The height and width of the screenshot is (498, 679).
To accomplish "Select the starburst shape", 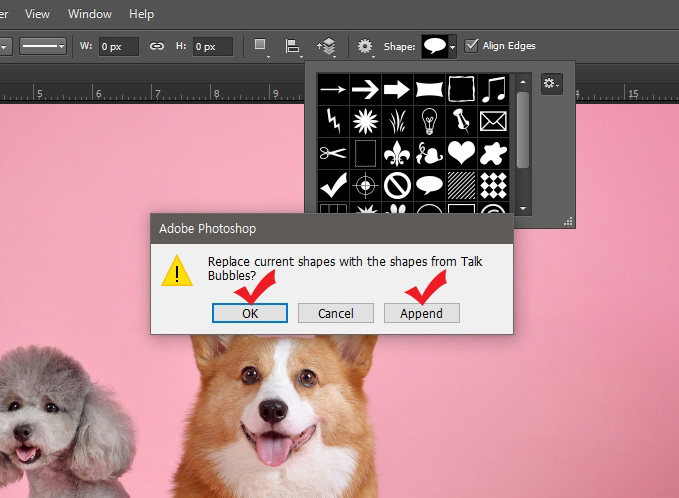I will point(365,121).
